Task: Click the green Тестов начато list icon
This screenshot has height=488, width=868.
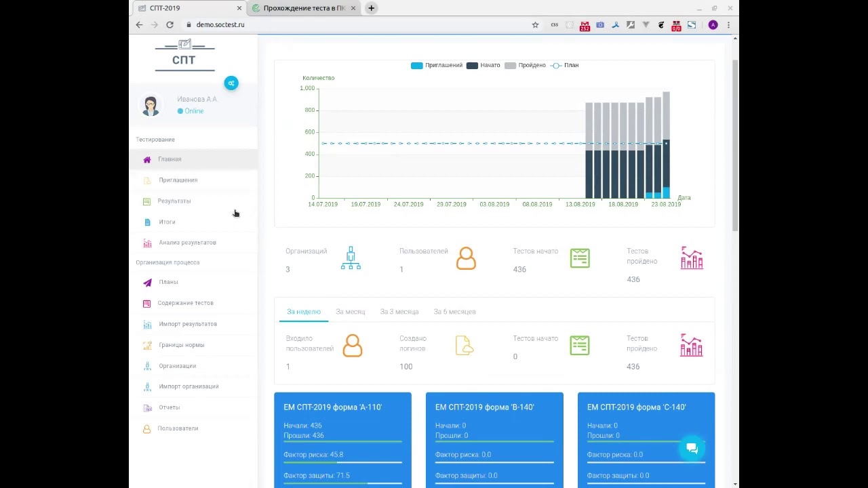Action: click(580, 258)
